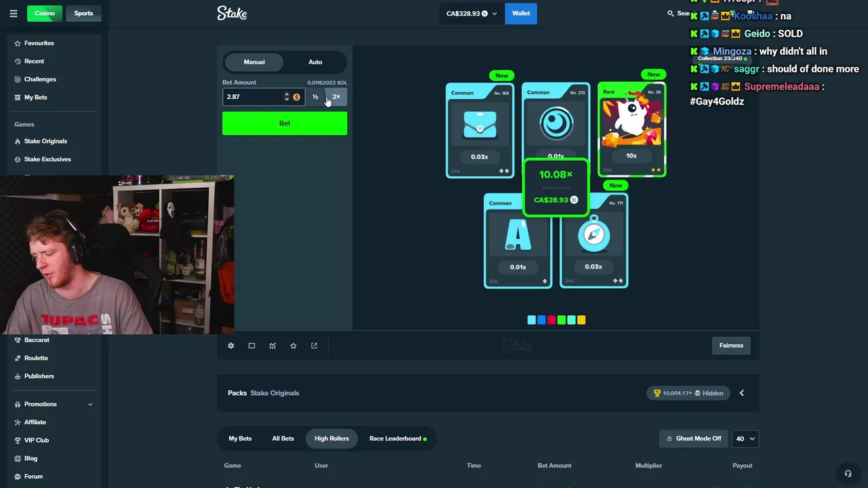Image resolution: width=868 pixels, height=488 pixels.
Task: Open the hamburger menu icon
Action: pos(14,14)
